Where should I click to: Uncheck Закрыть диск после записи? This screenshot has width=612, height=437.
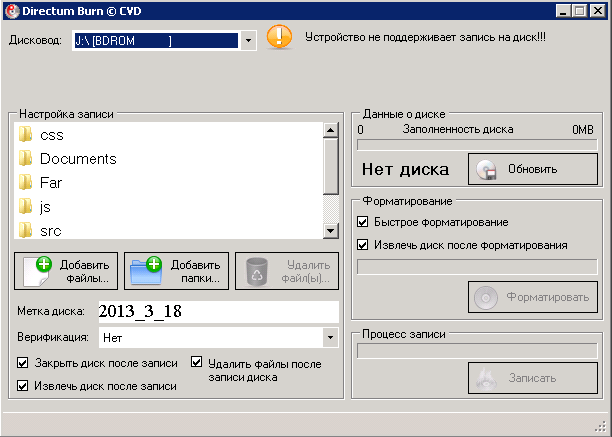23,363
